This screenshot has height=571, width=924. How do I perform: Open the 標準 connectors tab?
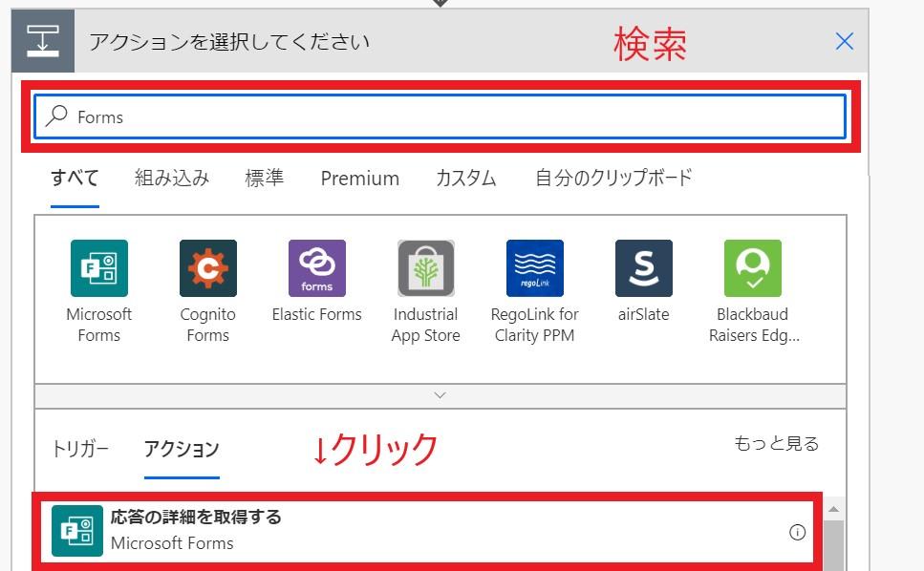tap(264, 179)
